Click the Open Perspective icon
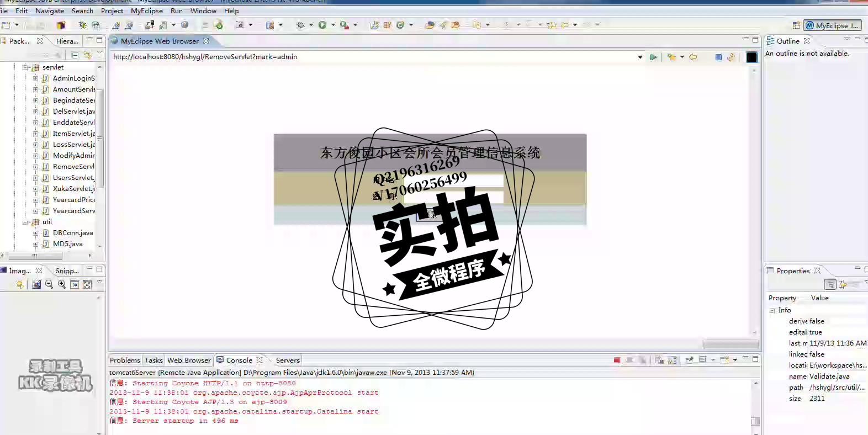 tap(796, 25)
